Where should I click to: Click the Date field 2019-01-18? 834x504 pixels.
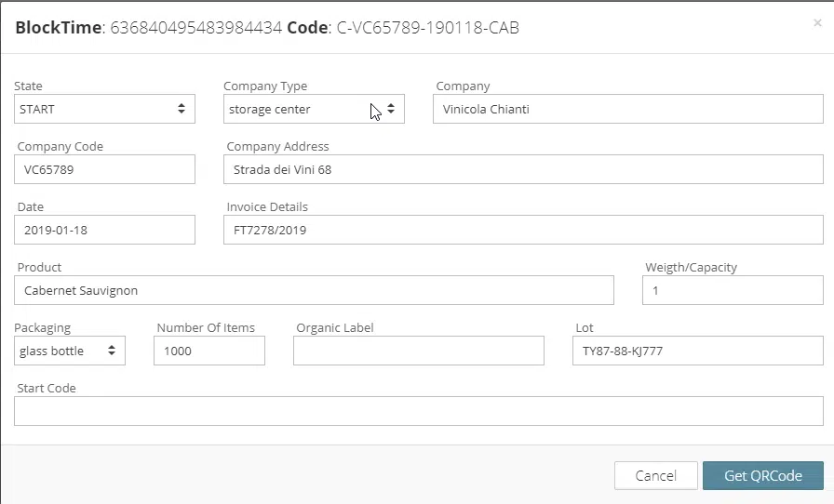105,230
